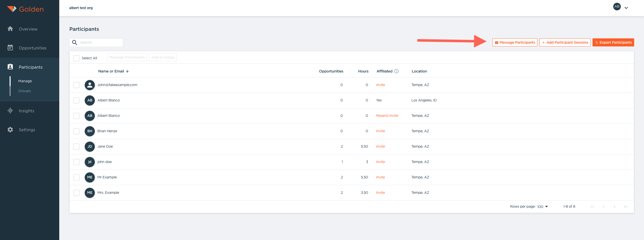Open Manage submenu item
Image resolution: width=644 pixels, height=240 pixels.
point(25,81)
